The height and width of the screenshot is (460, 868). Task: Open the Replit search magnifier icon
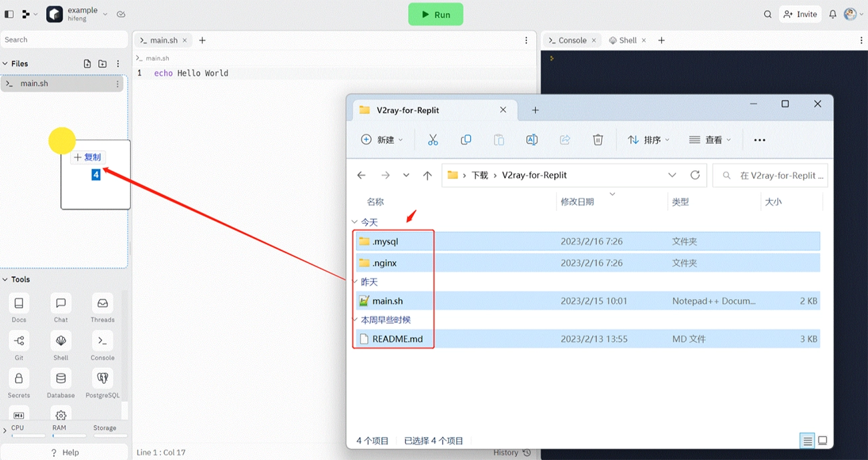coord(768,14)
